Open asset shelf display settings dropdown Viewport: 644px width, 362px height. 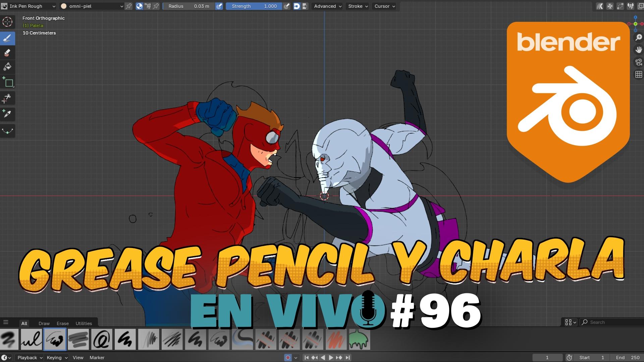pos(570,322)
